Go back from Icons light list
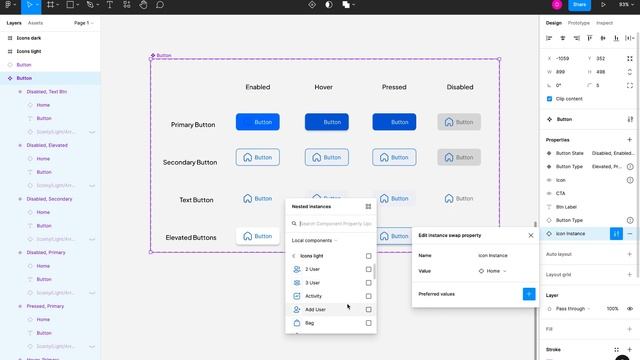This screenshot has width=640, height=360. coord(294,256)
